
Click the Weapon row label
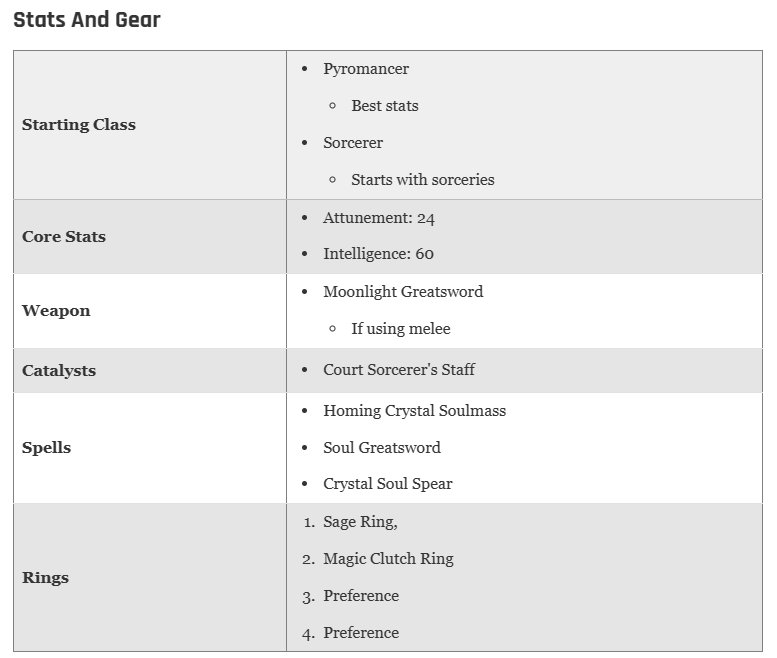pyautogui.click(x=56, y=311)
